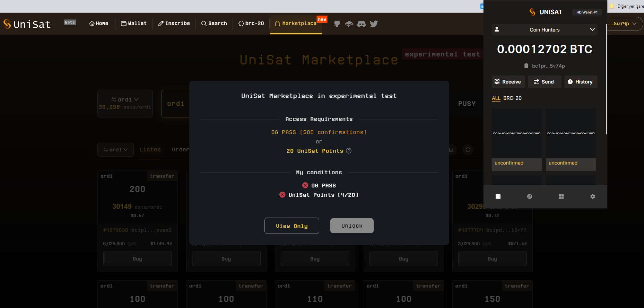
Task: Click the Unlock button
Action: (352, 226)
